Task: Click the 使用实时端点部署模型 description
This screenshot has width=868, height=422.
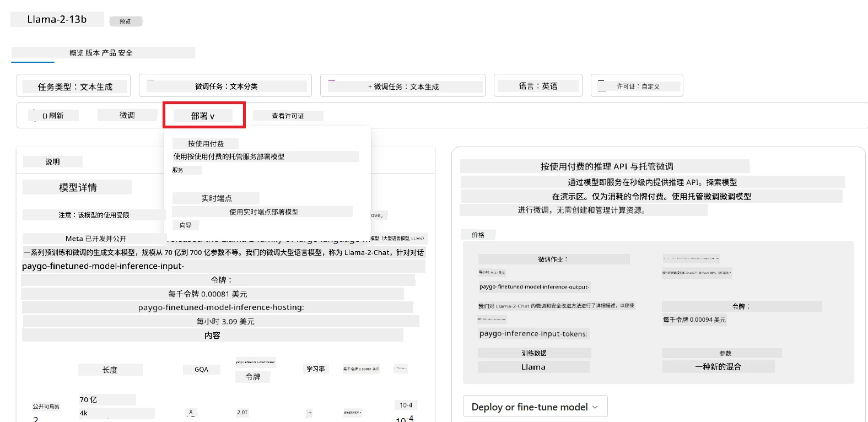Action: click(x=263, y=212)
